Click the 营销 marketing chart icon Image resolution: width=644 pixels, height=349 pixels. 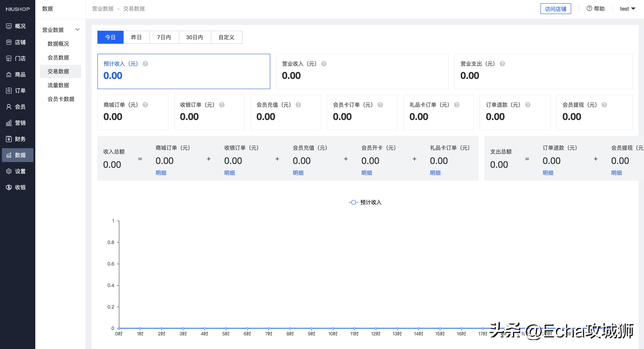pyautogui.click(x=9, y=123)
